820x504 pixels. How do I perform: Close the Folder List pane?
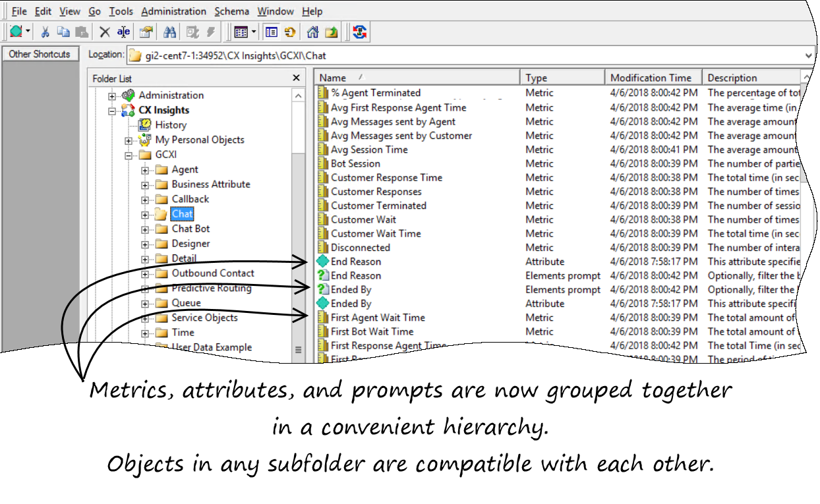click(x=296, y=78)
